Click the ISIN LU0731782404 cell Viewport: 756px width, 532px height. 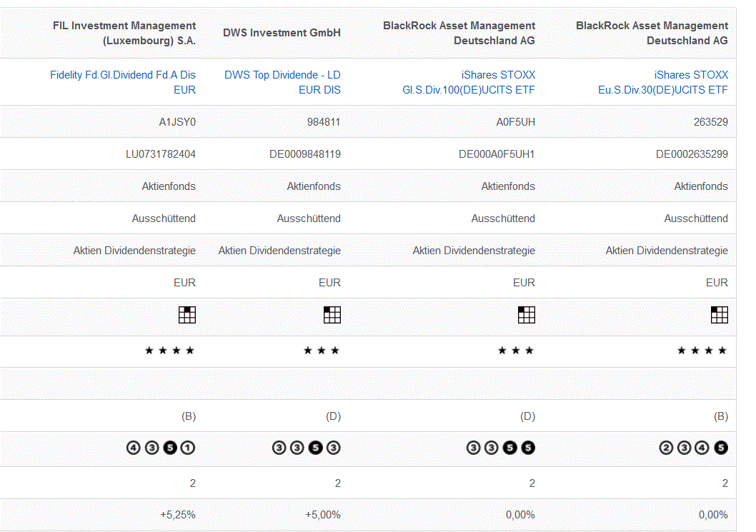point(161,154)
